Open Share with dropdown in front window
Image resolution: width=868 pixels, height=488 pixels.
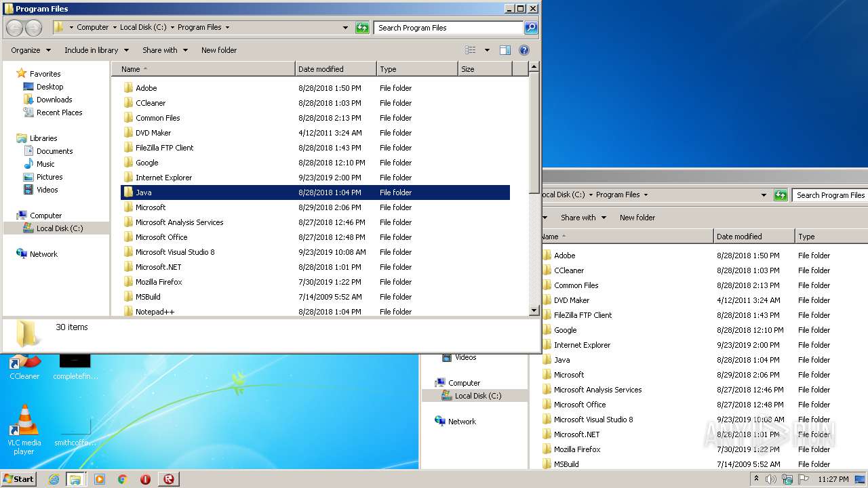[165, 50]
